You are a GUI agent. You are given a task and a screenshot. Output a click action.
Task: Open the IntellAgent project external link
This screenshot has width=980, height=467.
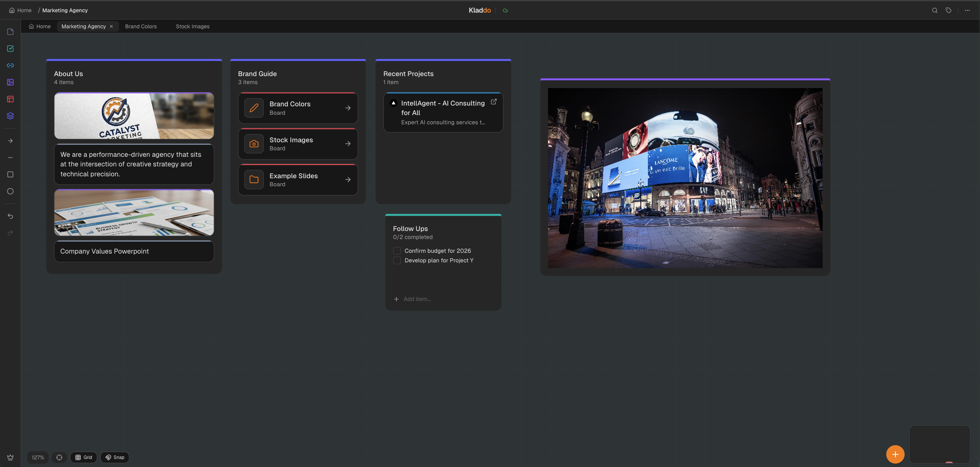[493, 102]
